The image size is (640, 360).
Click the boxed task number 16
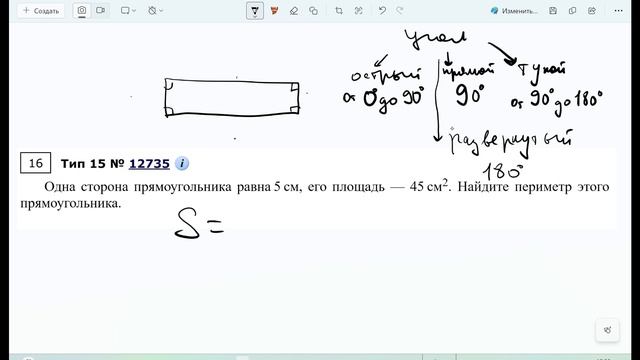click(x=36, y=163)
